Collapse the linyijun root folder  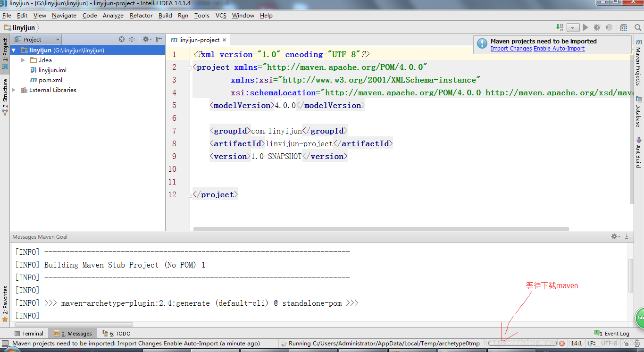[x=14, y=50]
